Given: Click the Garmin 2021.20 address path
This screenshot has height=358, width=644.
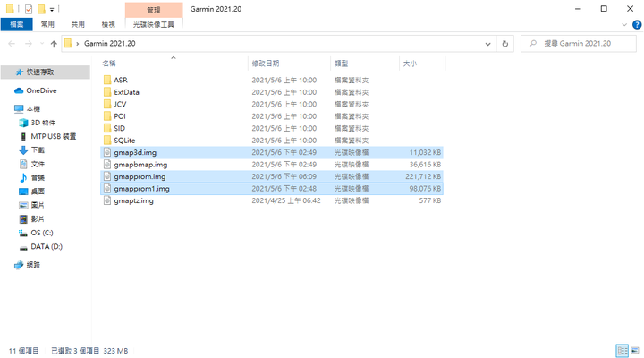Looking at the screenshot, I should click(110, 44).
